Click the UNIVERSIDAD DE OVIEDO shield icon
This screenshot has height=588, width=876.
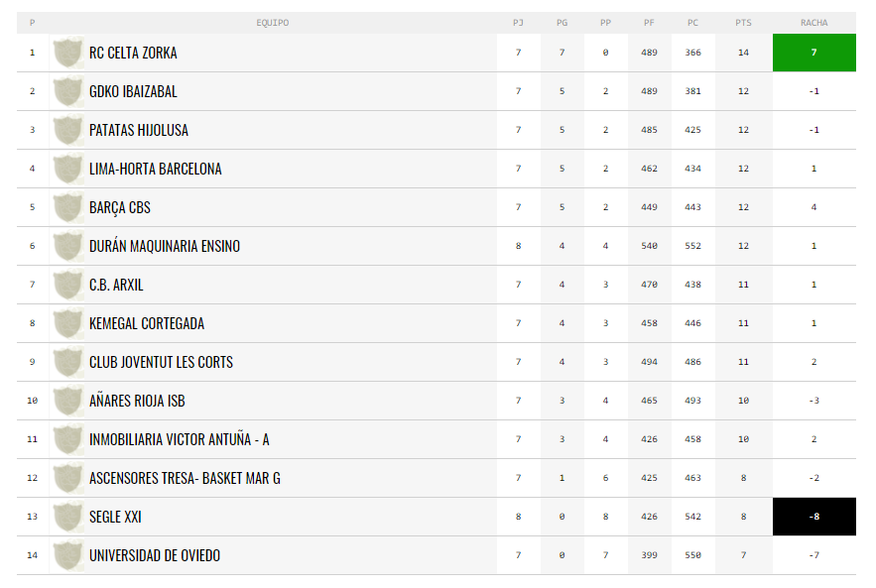pyautogui.click(x=67, y=555)
